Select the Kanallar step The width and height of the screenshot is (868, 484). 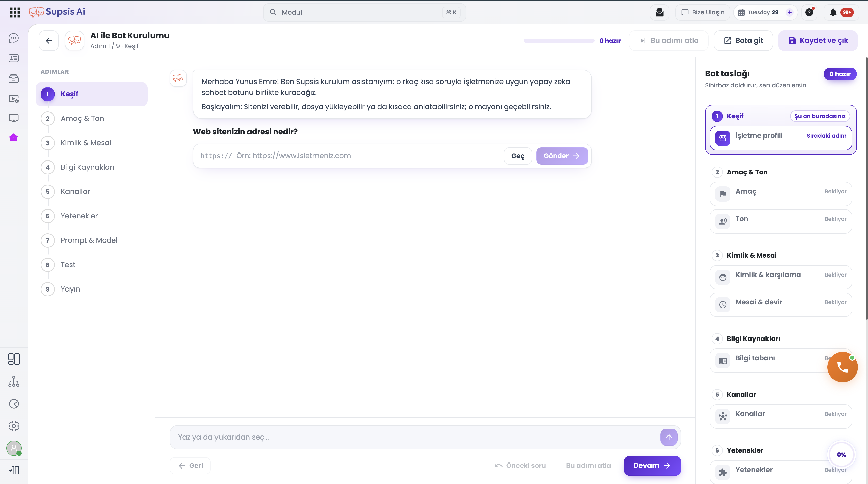(92, 192)
